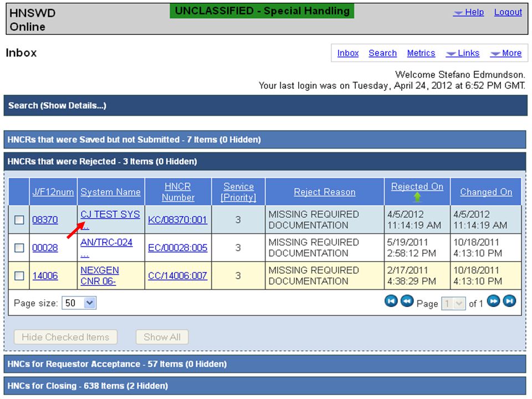Open the Metrics menu link

(421, 53)
